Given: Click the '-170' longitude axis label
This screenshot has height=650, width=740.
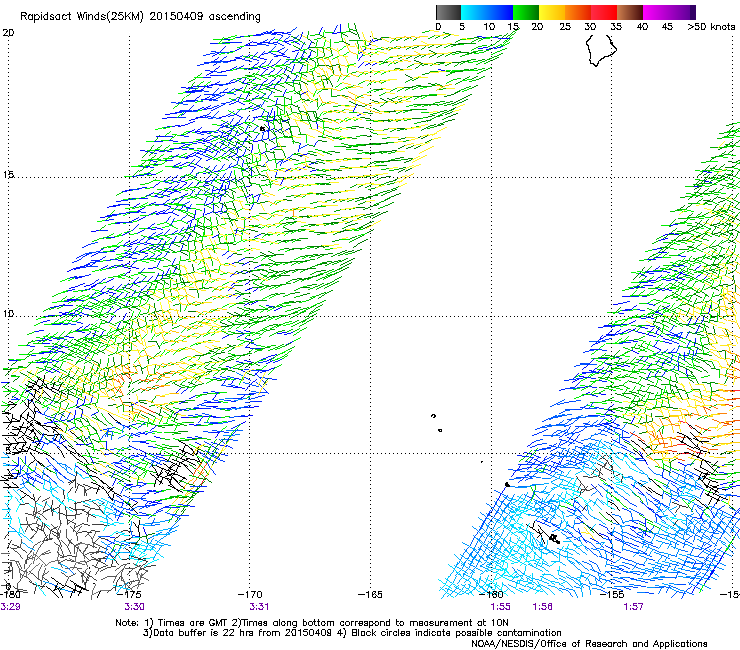Looking at the screenshot, I should tap(250, 595).
